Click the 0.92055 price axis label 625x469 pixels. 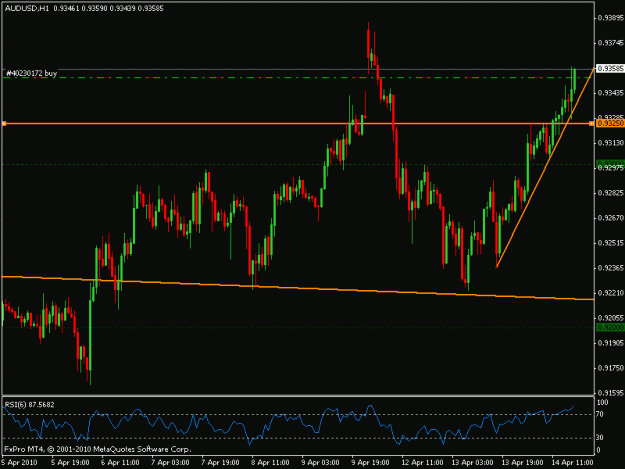pyautogui.click(x=610, y=318)
